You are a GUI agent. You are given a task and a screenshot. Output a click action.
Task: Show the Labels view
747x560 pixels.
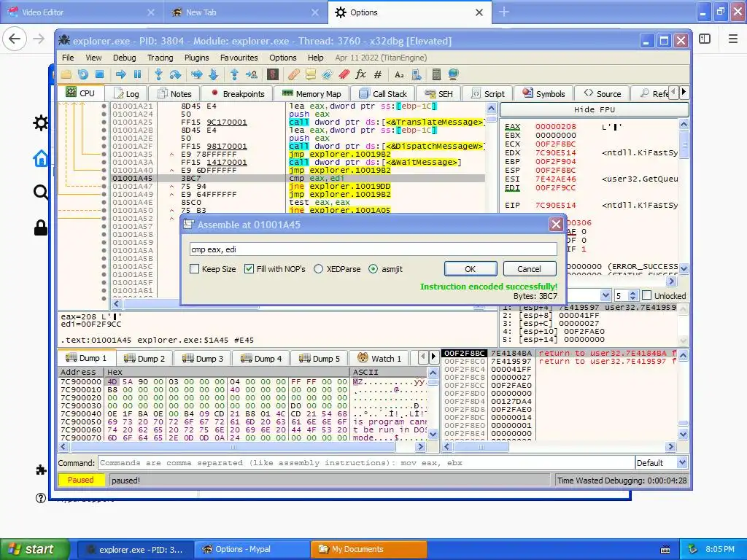(328, 74)
